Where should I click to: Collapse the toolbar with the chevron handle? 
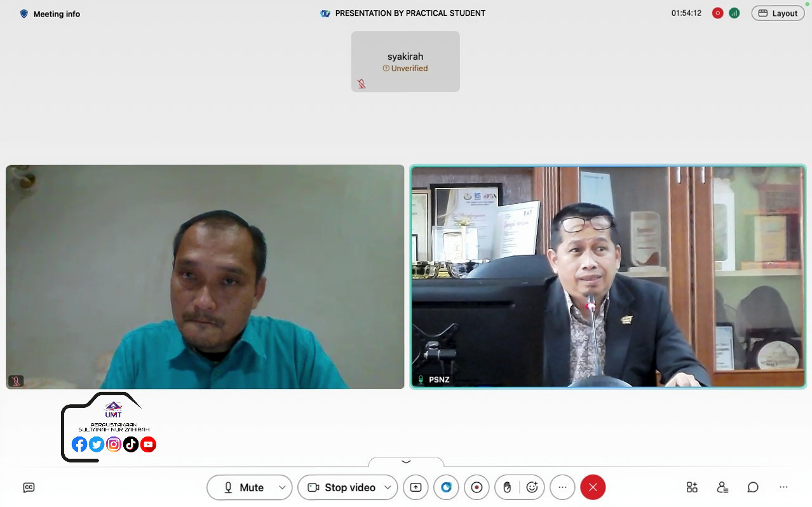click(x=406, y=462)
